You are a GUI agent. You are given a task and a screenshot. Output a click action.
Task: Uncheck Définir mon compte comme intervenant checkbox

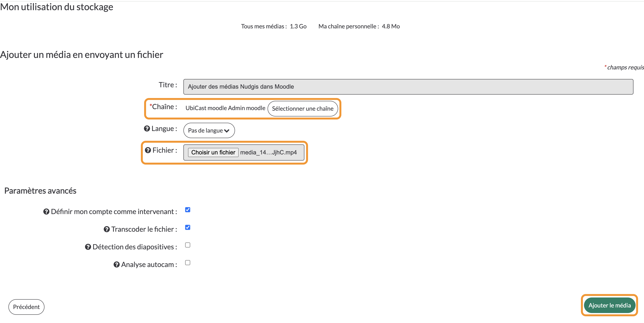(188, 210)
